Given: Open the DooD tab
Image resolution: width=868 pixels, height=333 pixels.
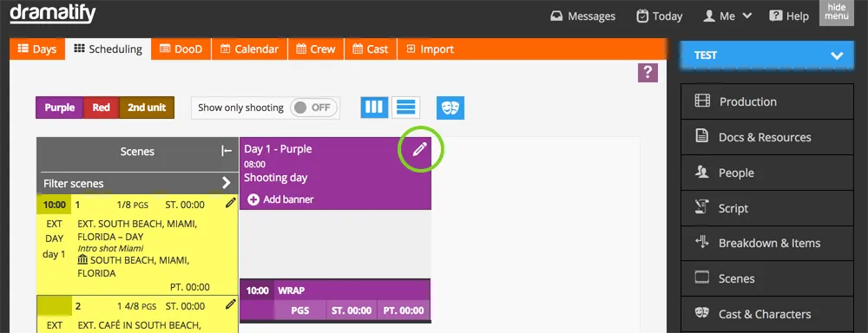Looking at the screenshot, I should 181,49.
